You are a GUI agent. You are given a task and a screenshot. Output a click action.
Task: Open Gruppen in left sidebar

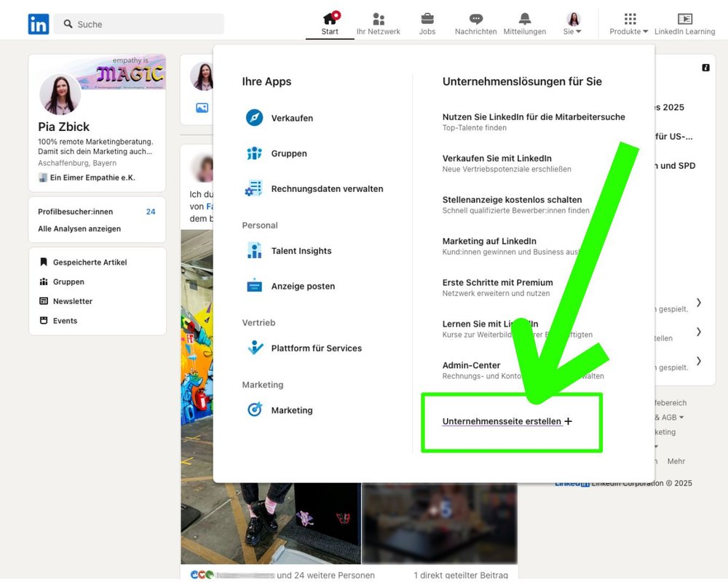click(62, 282)
